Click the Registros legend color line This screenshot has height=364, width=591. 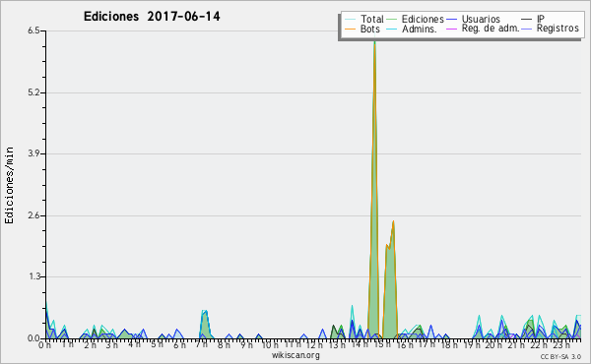pyautogui.click(x=527, y=29)
